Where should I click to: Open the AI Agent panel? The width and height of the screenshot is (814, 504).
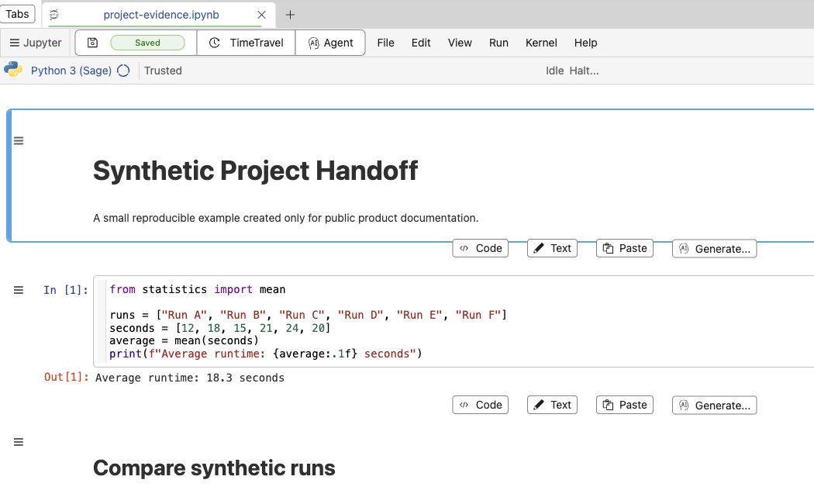coord(330,43)
